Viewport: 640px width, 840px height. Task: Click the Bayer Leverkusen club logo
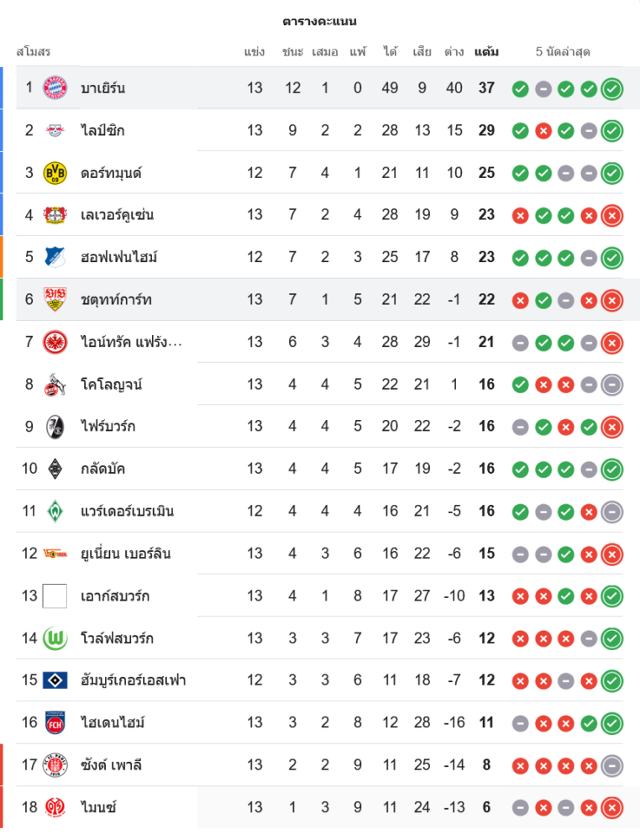click(55, 215)
